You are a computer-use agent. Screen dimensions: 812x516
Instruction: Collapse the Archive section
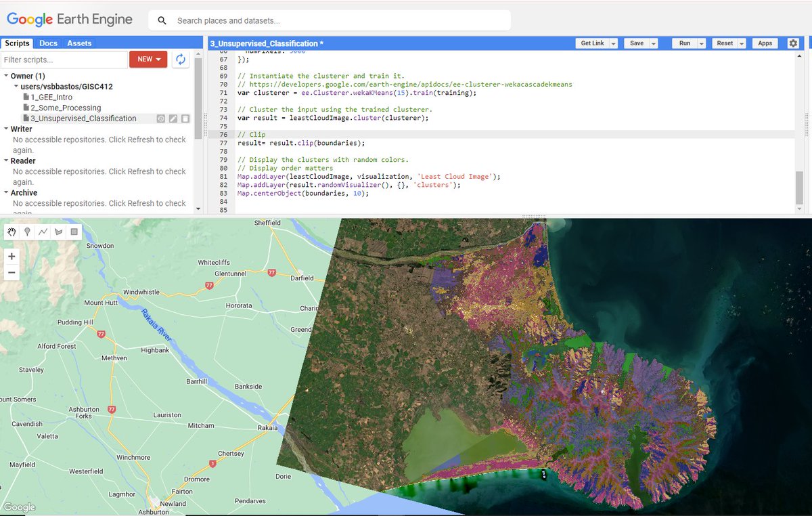click(x=7, y=192)
